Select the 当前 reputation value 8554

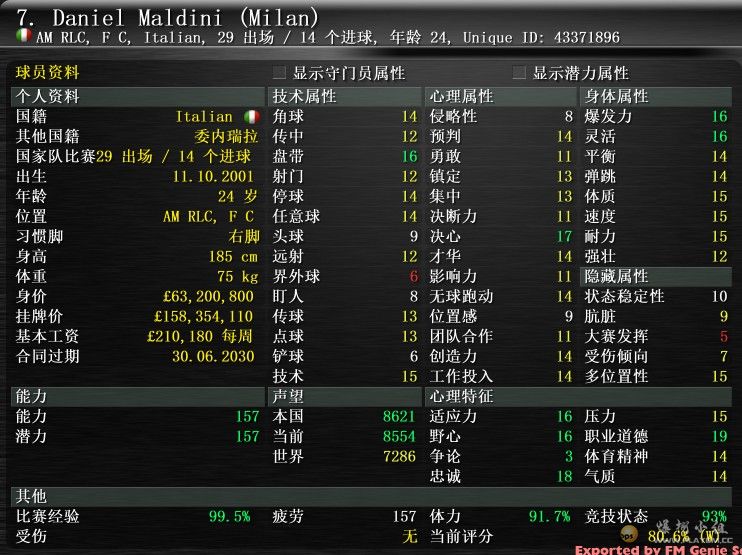pos(399,436)
